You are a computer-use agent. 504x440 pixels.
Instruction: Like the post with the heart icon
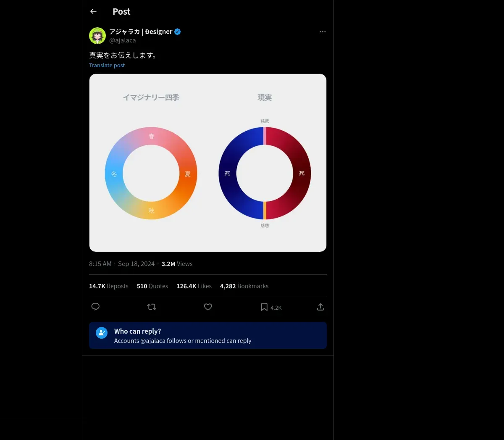[208, 307]
